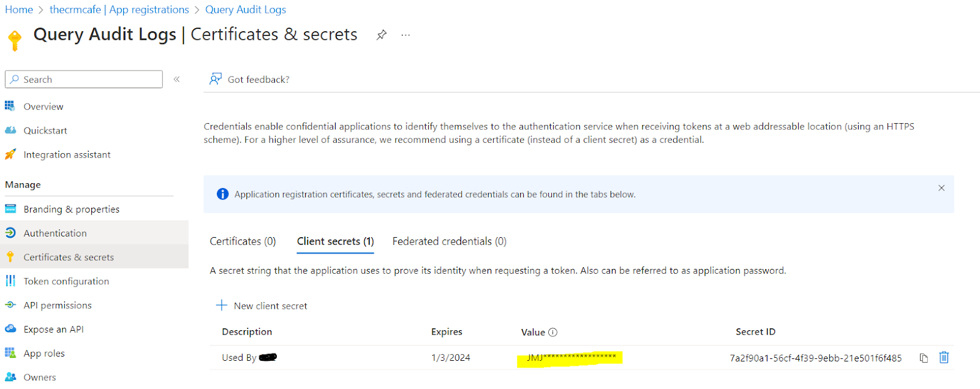The height and width of the screenshot is (389, 980).
Task: Click the Query Audit Logs breadcrumb
Action: pyautogui.click(x=246, y=10)
